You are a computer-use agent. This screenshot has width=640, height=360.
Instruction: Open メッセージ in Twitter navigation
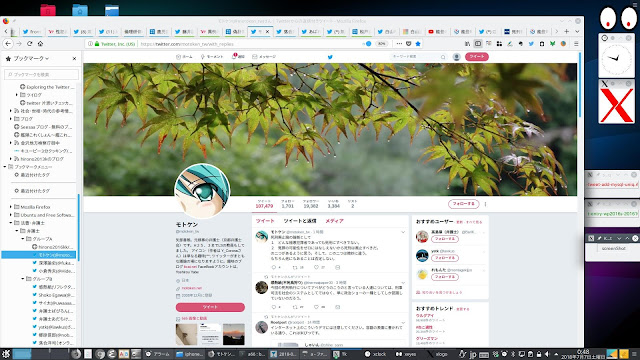coord(264,57)
